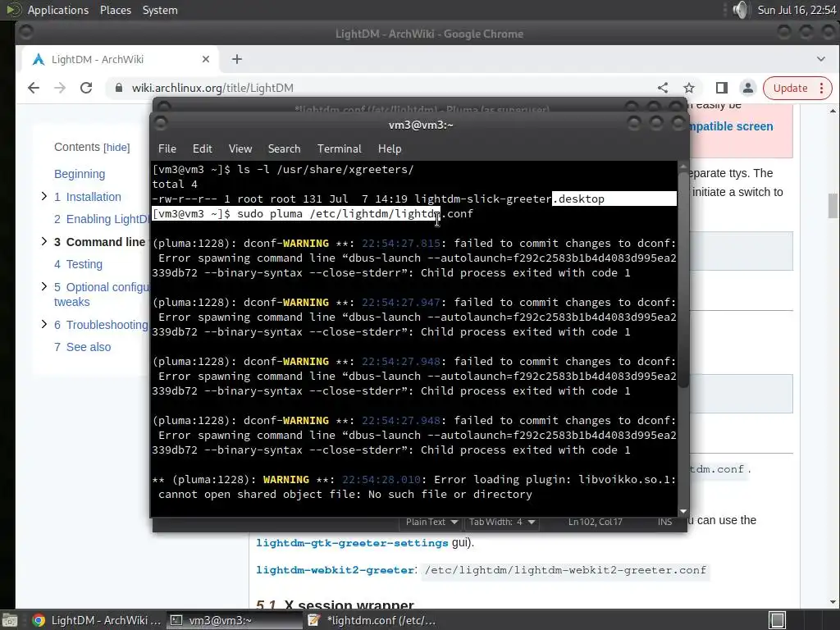Click the Ln 102, Col 17 status
The width and height of the screenshot is (840, 630).
click(596, 522)
